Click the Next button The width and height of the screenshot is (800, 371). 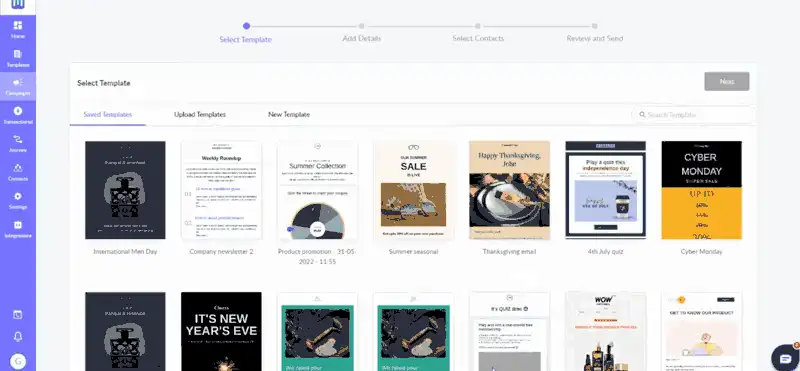(727, 81)
